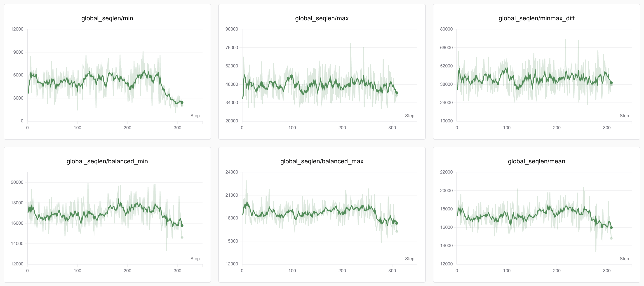Image resolution: width=644 pixels, height=286 pixels.
Task: Select final dark data point in global_seqlen/max
Action: pyautogui.click(x=397, y=93)
